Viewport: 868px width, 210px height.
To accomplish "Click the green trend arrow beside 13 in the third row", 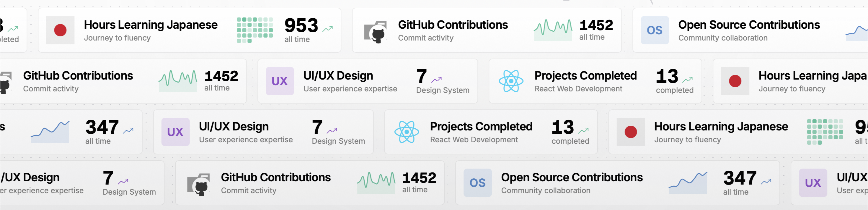I will [584, 131].
